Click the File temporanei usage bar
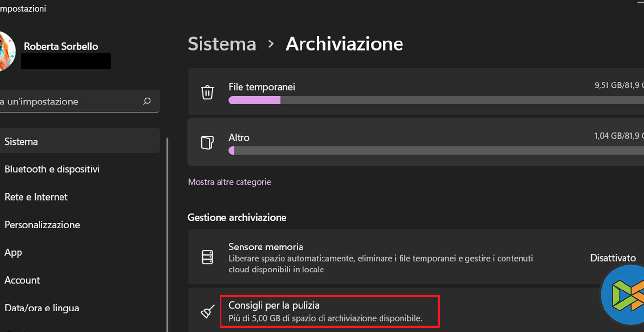 point(434,100)
